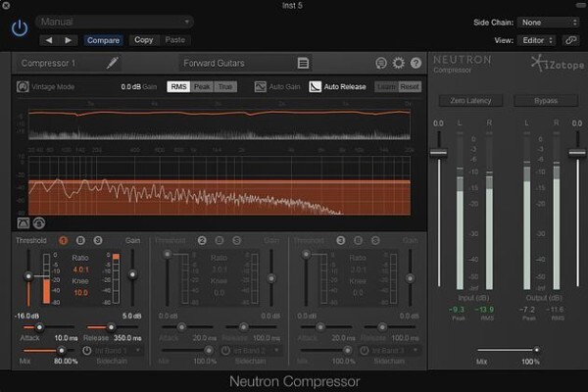Toggle the Vintage Mode icon
This screenshot has width=588, height=392.
click(x=23, y=86)
